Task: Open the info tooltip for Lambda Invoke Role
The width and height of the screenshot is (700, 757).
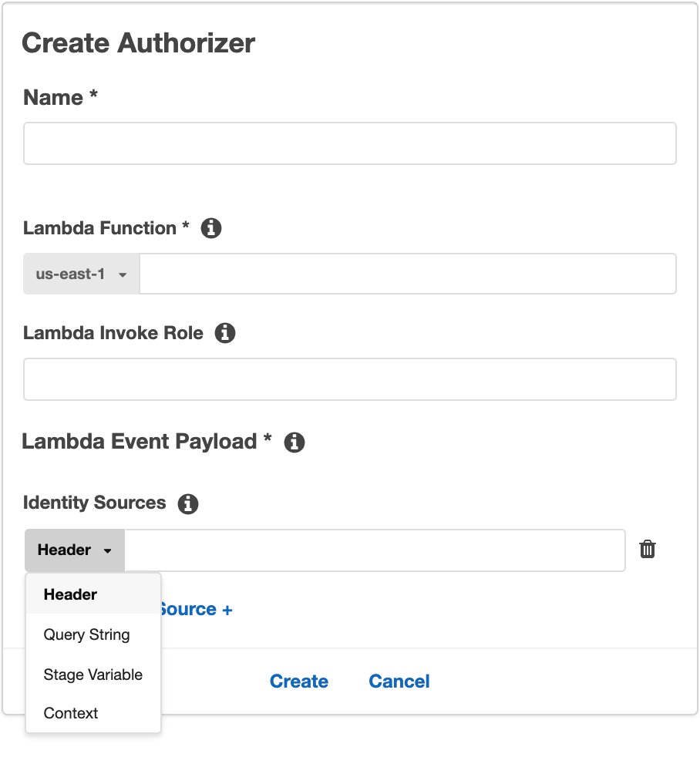Action: [225, 333]
